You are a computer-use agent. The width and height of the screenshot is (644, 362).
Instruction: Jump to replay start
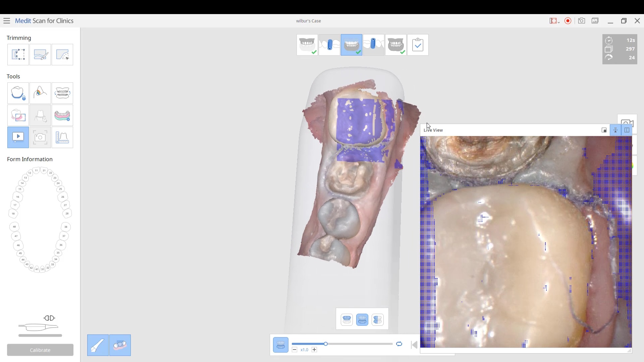click(x=414, y=345)
